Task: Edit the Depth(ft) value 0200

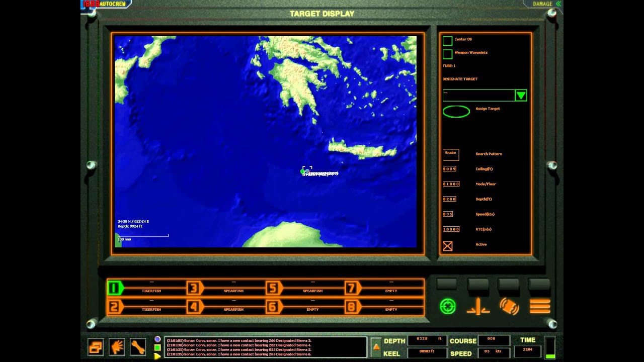Action: coord(449,199)
